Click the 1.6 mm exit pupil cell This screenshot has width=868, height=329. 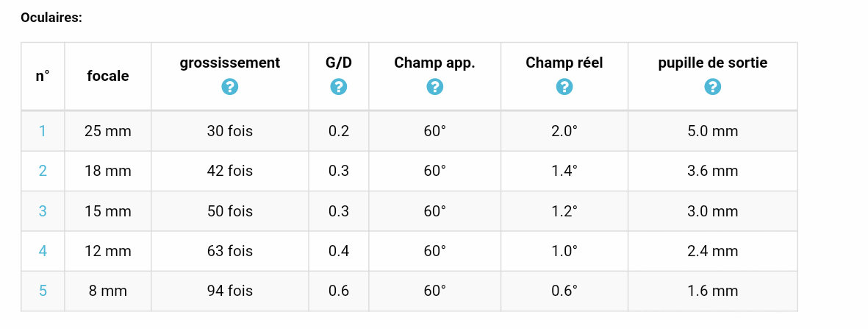[x=712, y=291]
